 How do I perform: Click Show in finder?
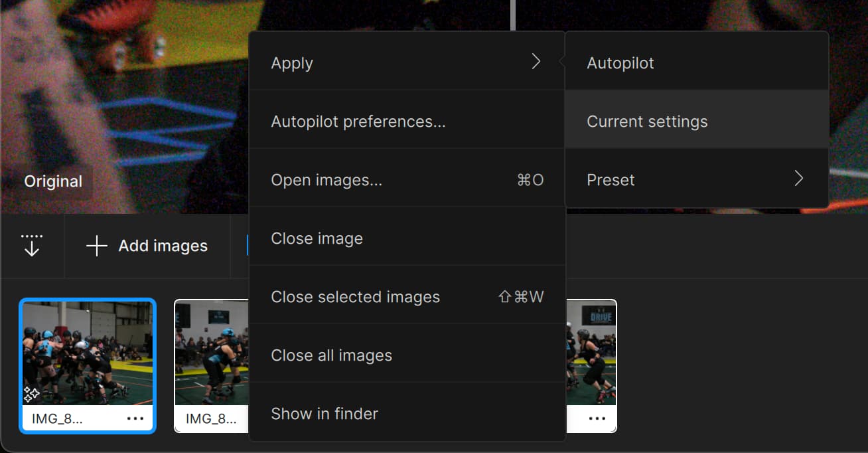tap(325, 413)
